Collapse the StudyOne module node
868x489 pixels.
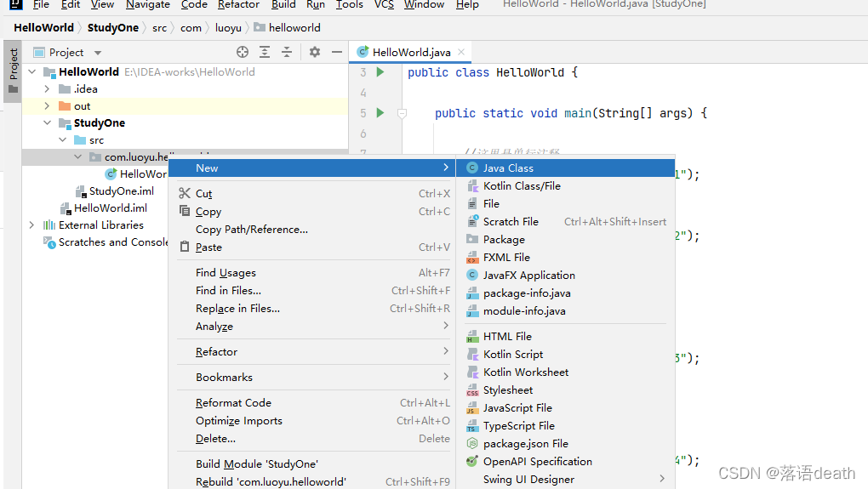coord(47,122)
